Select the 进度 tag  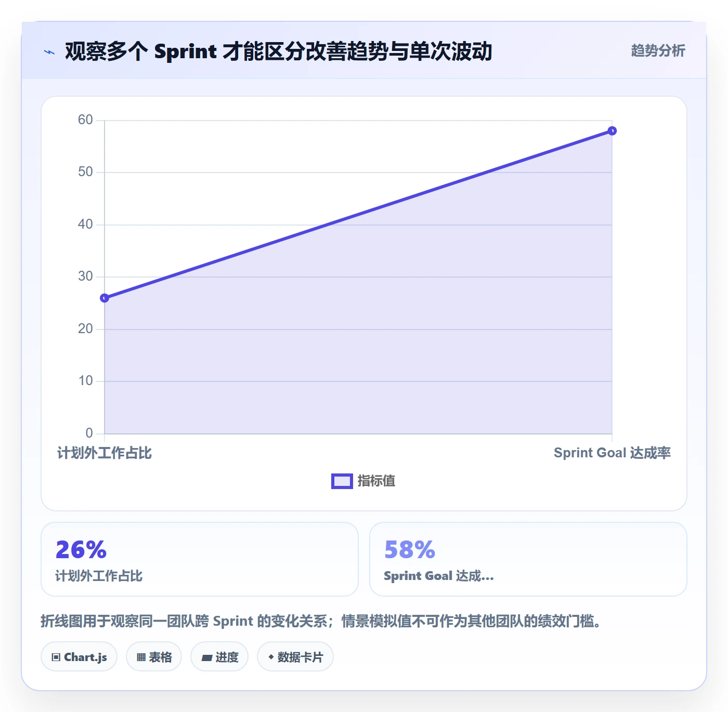[219, 657]
